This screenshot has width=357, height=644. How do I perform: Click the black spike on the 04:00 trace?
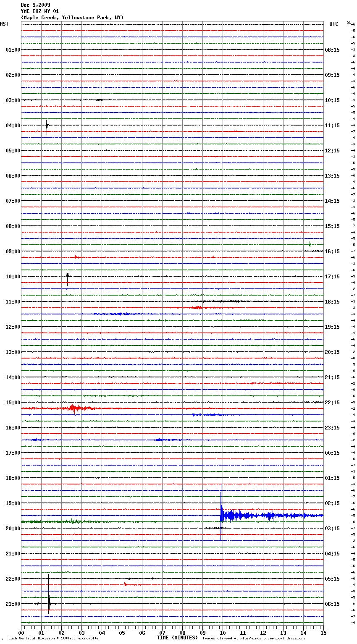point(47,126)
